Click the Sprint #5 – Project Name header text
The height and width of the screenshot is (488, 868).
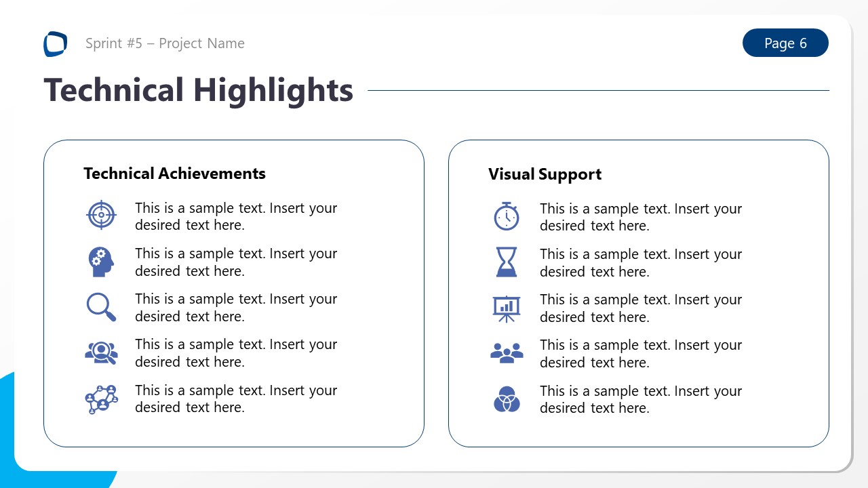pos(164,43)
